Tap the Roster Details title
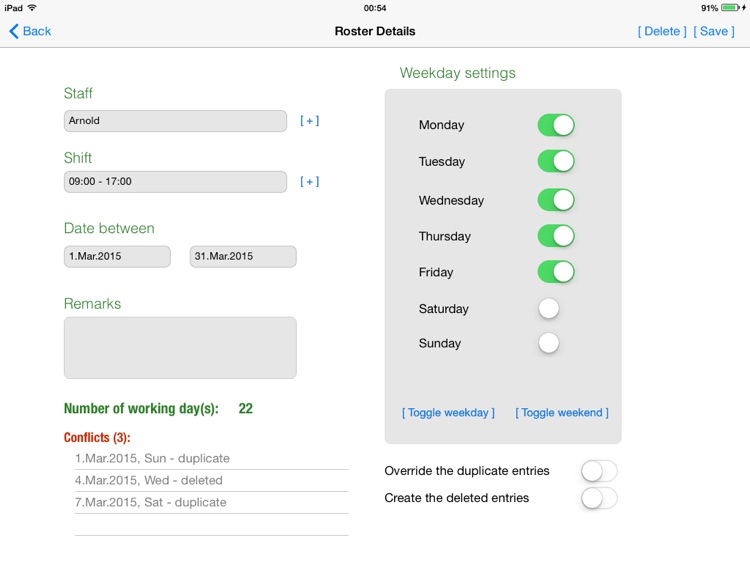 coord(375,32)
